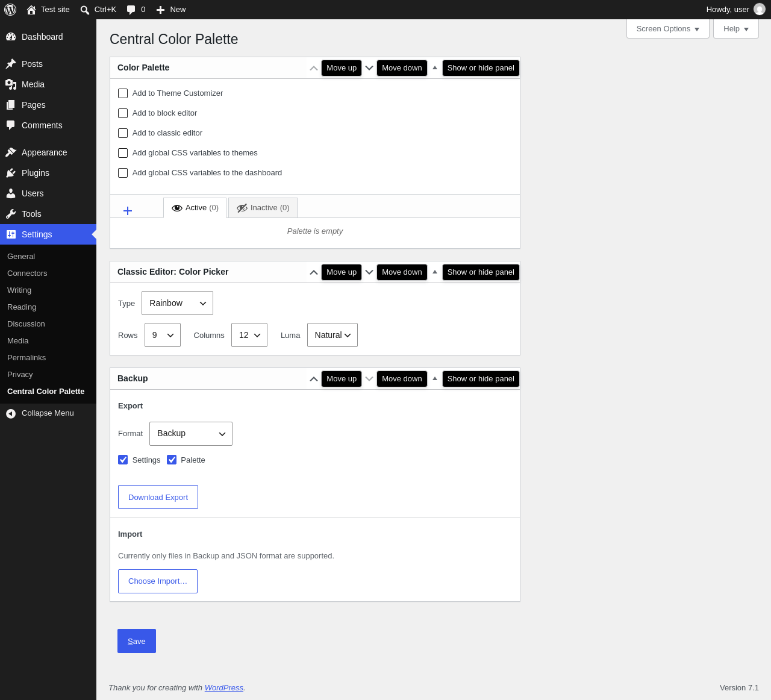
Task: Click the WordPress logo in admin bar
Action: click(x=10, y=10)
